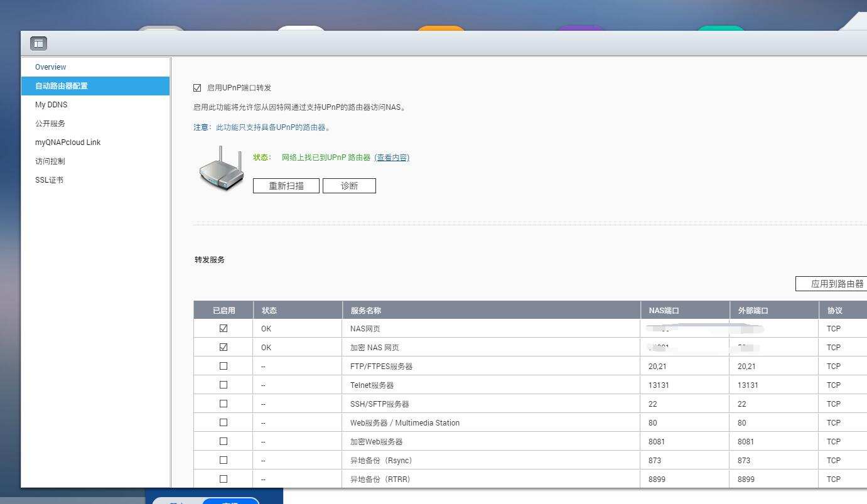Click the UPnP router device illustration
Image resolution: width=867 pixels, height=504 pixels.
click(221, 168)
